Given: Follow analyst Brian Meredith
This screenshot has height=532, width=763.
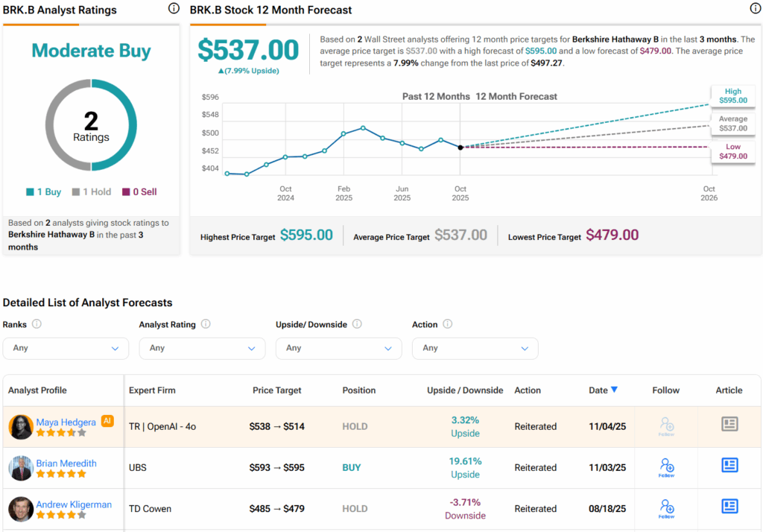Looking at the screenshot, I should 667,467.
